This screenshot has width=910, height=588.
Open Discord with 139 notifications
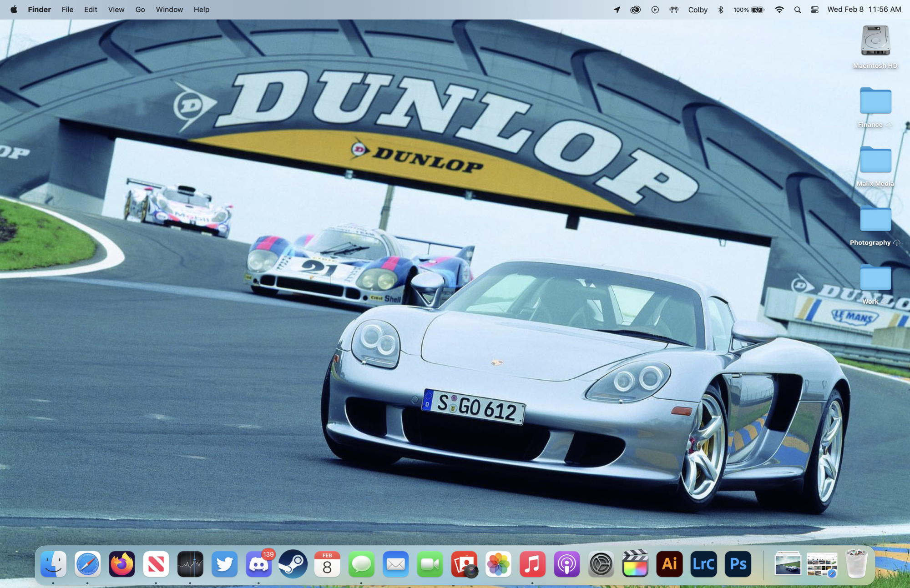click(x=259, y=564)
